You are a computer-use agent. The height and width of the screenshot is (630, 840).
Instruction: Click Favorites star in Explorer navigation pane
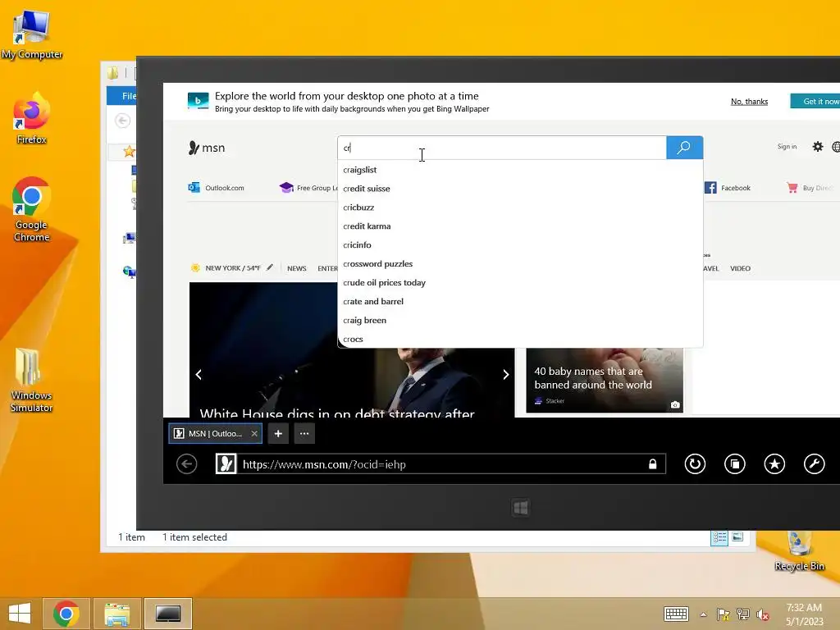(x=129, y=152)
